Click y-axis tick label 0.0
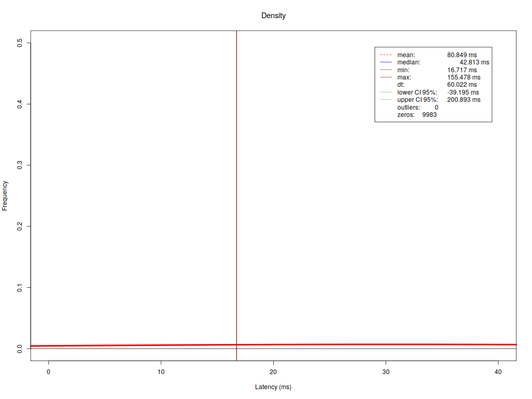The image size is (532, 399). tap(20, 349)
